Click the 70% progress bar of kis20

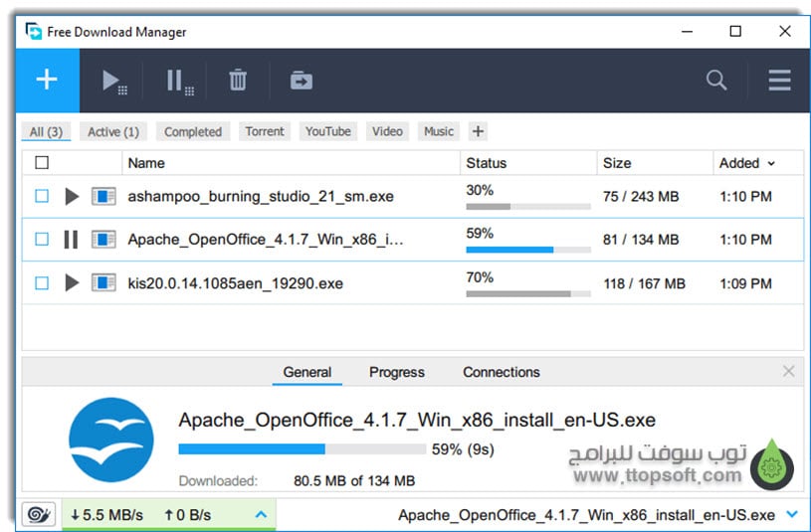tap(528, 293)
